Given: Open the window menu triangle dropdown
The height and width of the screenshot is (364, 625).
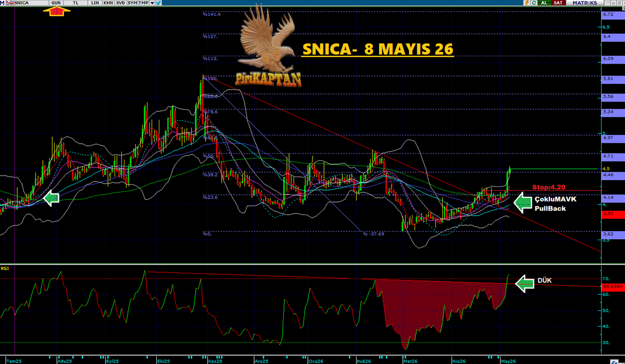Looking at the screenshot, I should point(607,3).
